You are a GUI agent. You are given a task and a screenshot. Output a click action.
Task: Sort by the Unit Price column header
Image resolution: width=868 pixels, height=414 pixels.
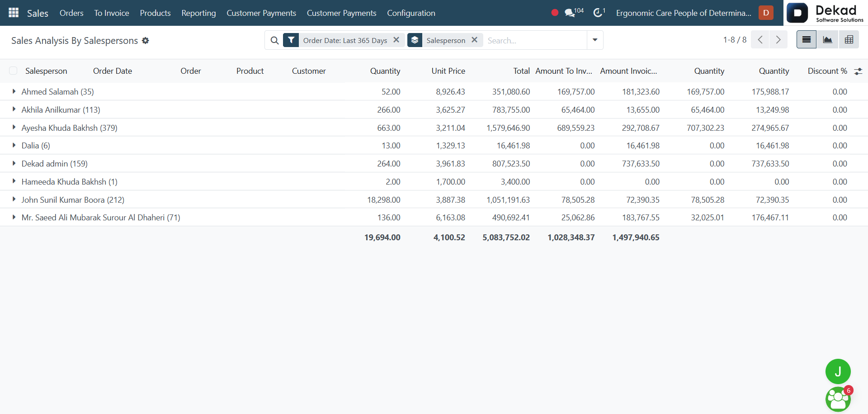[x=448, y=71]
